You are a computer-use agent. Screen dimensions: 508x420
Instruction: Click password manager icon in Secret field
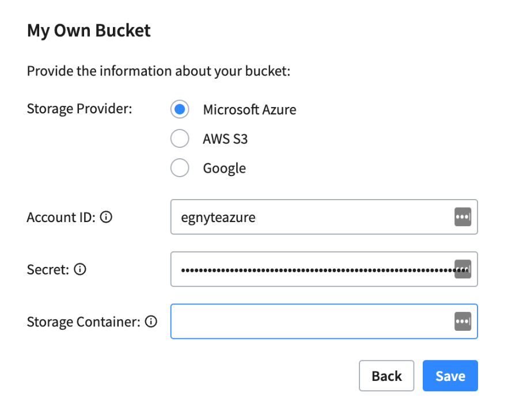462,269
